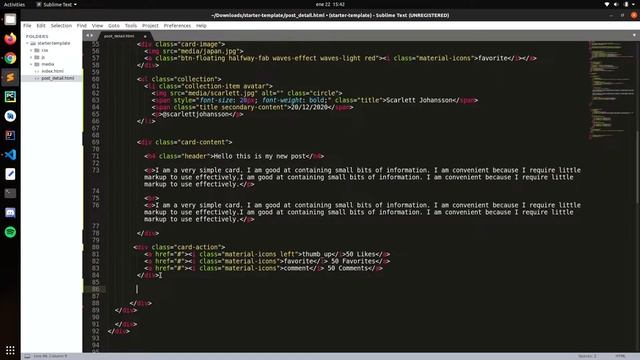Open the Tools menu
Image resolution: width=640 pixels, height=360 pixels.
[x=131, y=26]
